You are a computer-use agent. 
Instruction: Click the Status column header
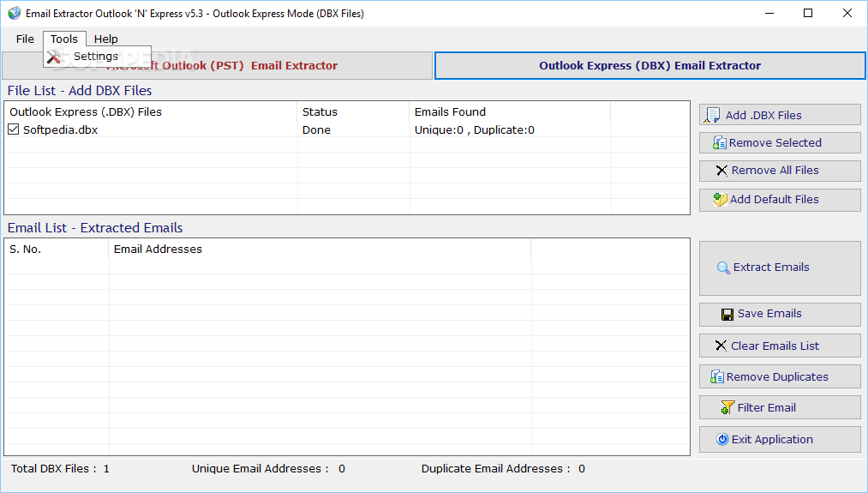click(x=353, y=112)
